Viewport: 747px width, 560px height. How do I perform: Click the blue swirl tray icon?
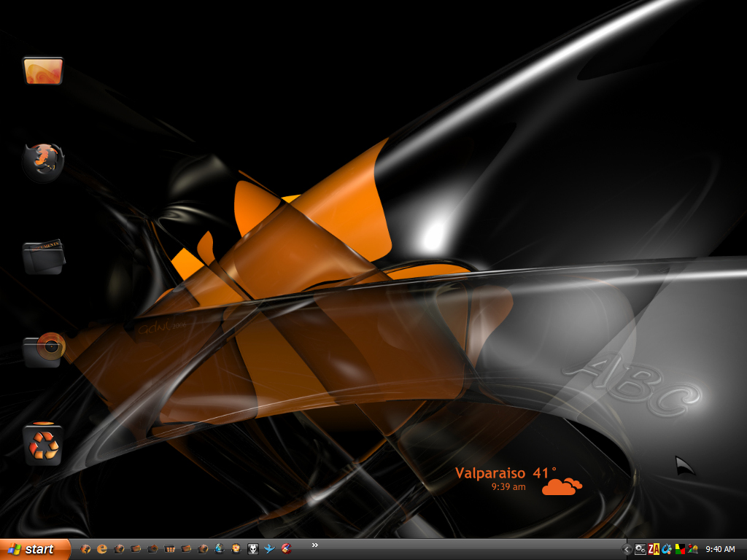pyautogui.click(x=667, y=549)
